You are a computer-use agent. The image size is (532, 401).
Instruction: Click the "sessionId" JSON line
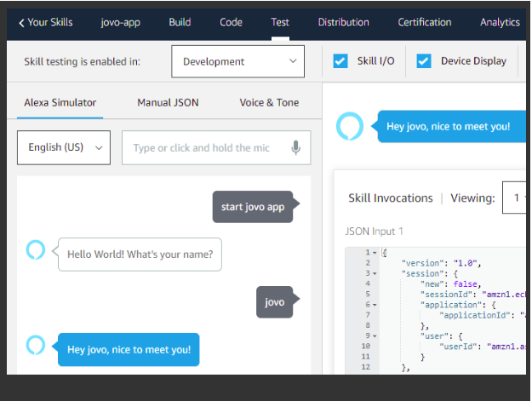click(x=473, y=295)
